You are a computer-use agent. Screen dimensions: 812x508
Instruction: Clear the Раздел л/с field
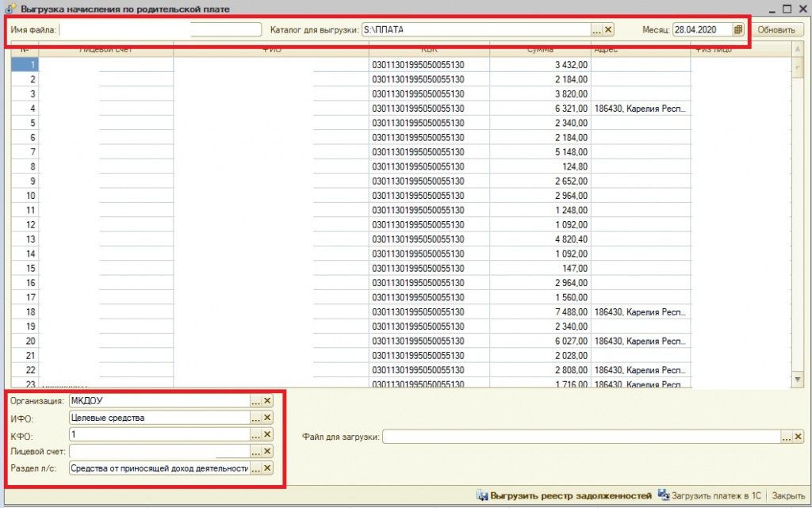tap(267, 468)
